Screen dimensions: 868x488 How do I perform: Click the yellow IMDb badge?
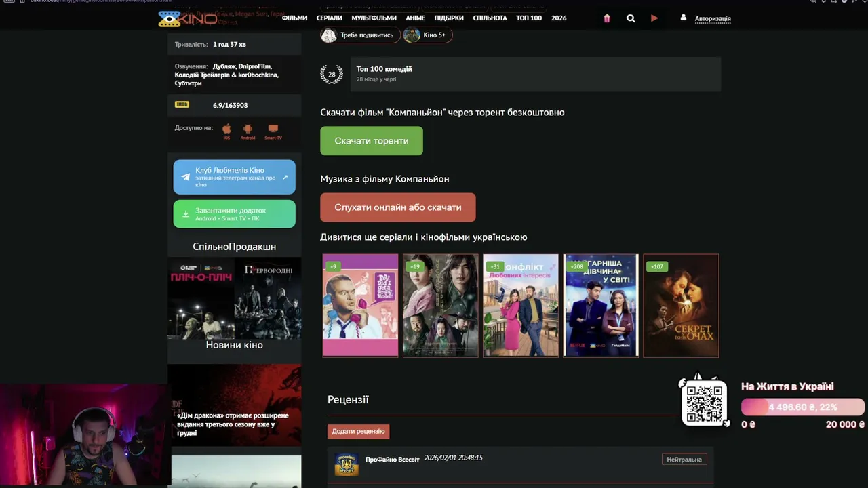tap(182, 104)
